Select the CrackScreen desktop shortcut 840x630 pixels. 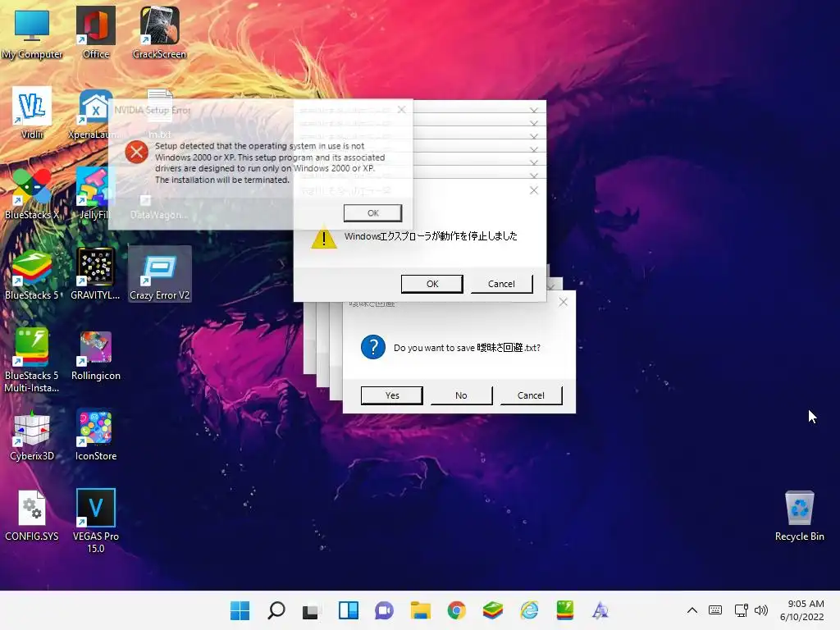[159, 32]
